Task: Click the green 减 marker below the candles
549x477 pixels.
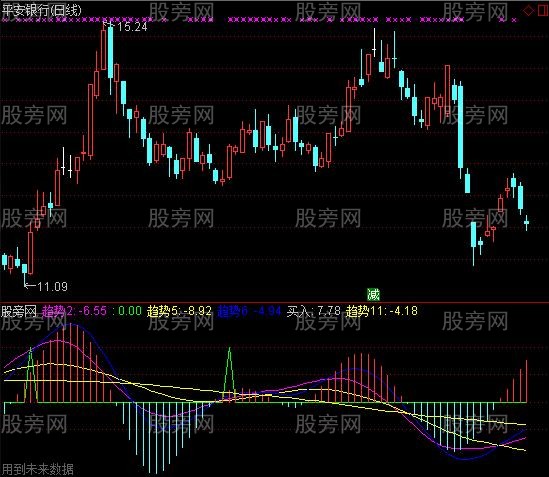Action: (x=373, y=295)
